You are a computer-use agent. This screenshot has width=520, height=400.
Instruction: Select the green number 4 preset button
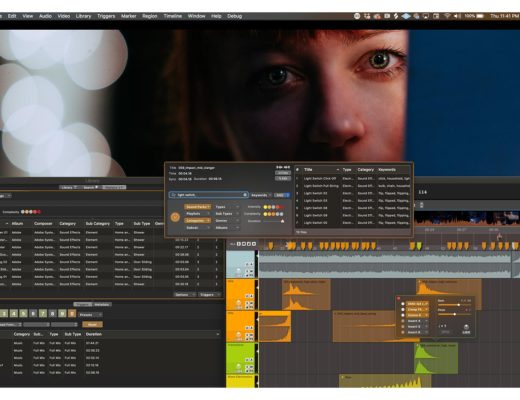tap(14, 314)
